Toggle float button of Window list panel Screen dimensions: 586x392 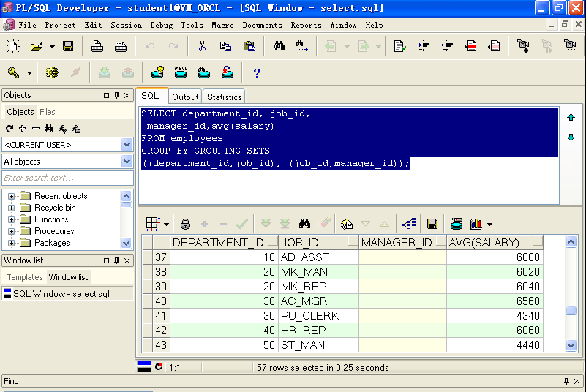point(106,260)
